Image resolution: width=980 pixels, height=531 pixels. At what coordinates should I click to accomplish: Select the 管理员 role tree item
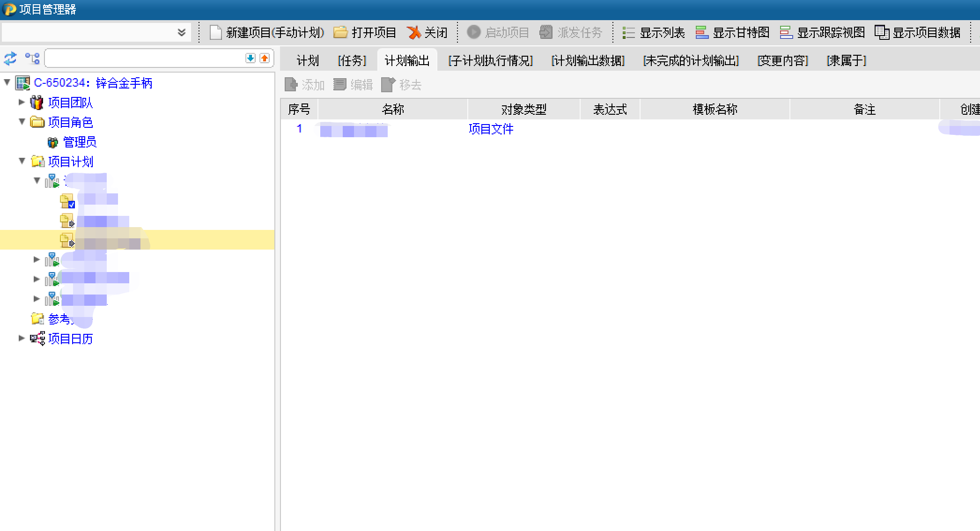point(80,142)
